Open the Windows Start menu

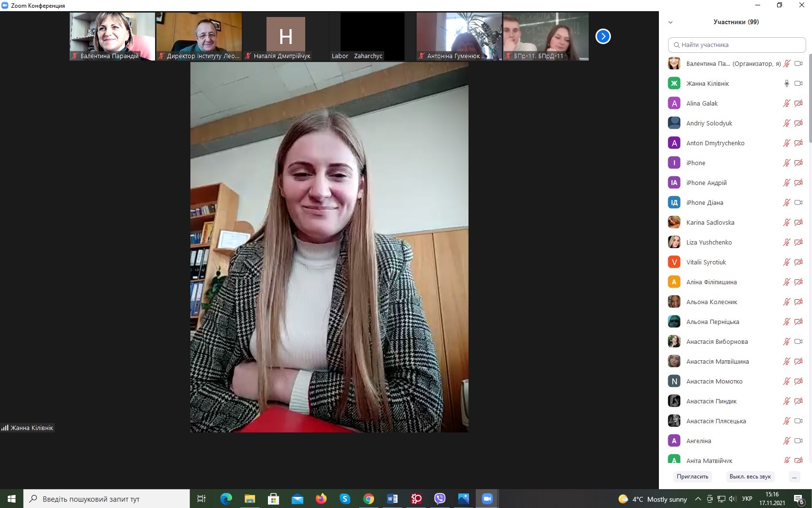pyautogui.click(x=12, y=499)
